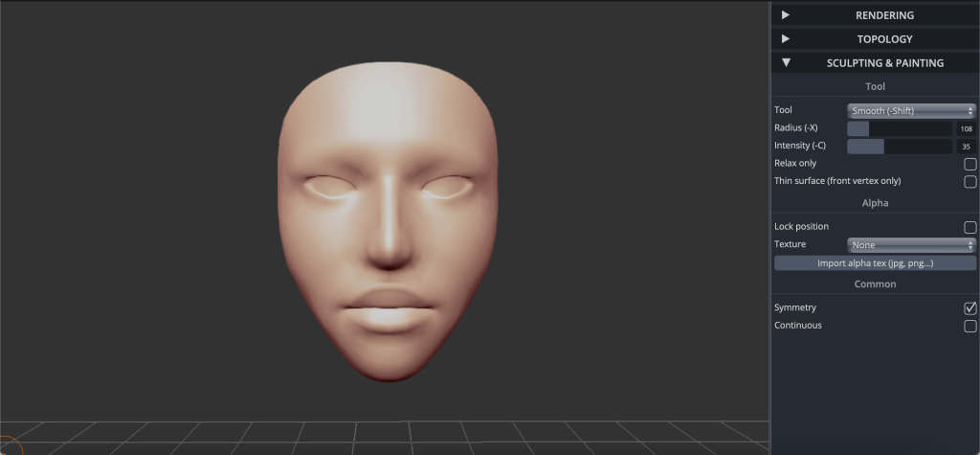
Task: Open the Tool dropdown showing Smooth
Action: click(x=911, y=111)
